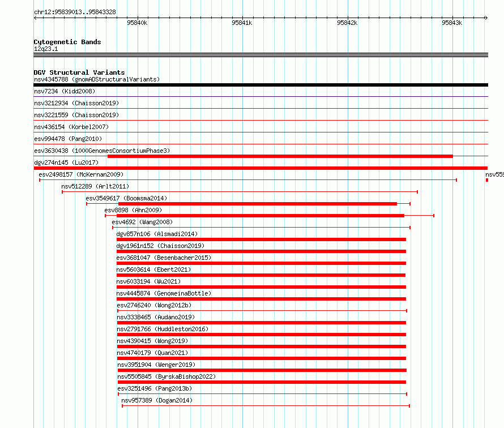
Task: Click the black gnomAD nsv4345788 variant bar
Action: coord(260,85)
